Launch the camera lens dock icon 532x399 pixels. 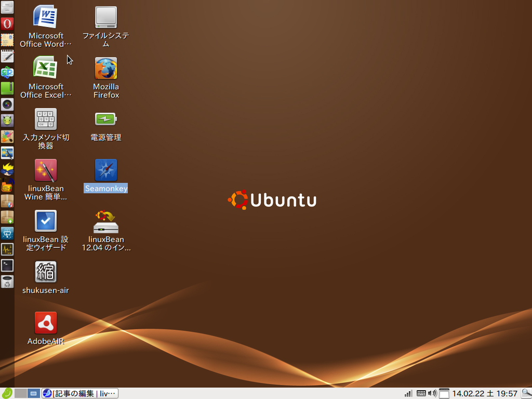(x=7, y=104)
